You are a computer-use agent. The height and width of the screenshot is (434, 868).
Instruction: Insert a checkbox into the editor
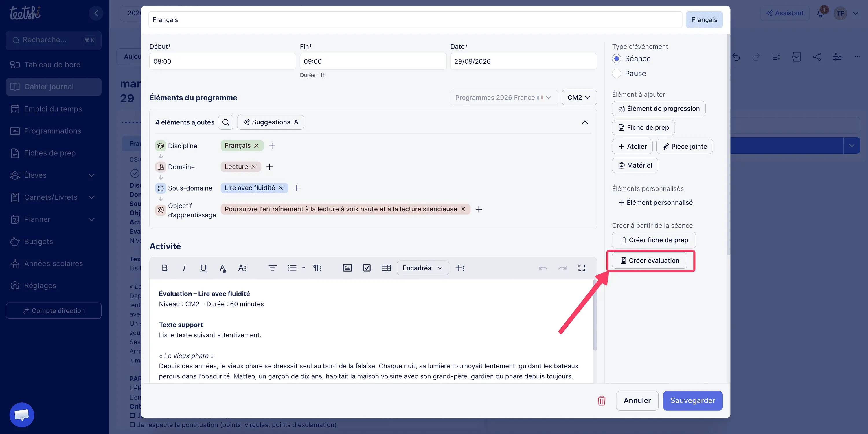pos(367,268)
